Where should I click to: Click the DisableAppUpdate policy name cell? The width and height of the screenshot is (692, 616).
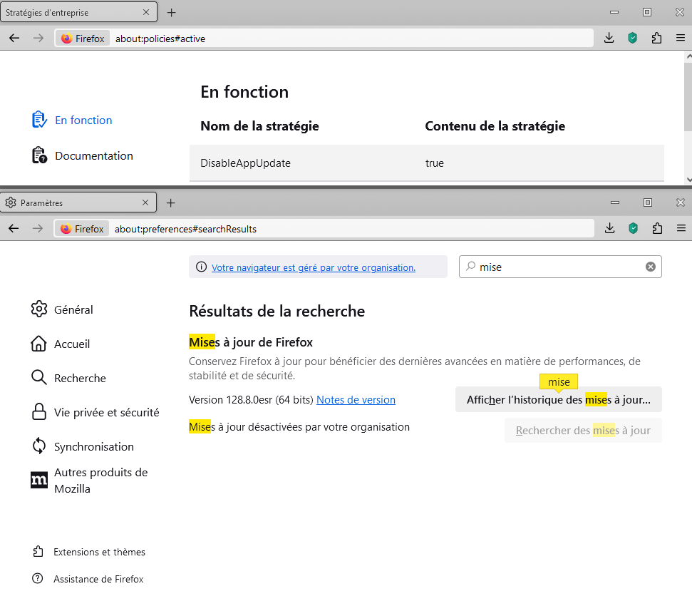pos(245,163)
